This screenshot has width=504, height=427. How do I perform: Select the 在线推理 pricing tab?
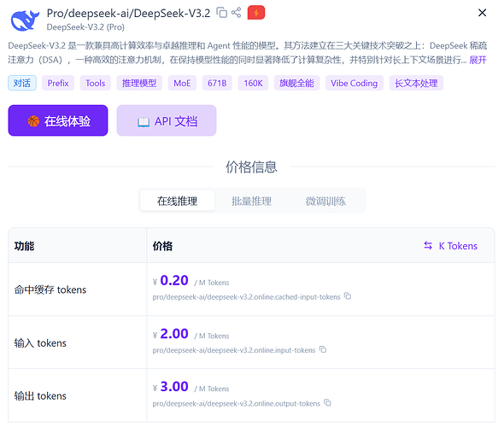coord(178,201)
